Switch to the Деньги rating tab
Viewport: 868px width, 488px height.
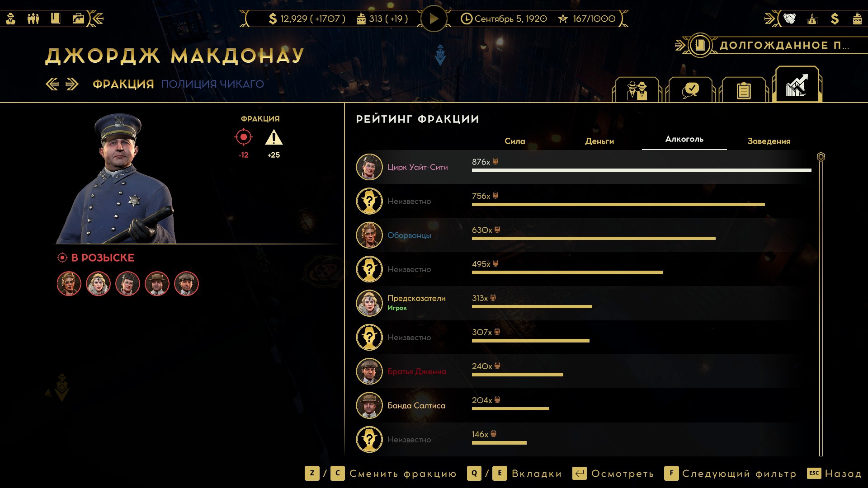click(x=599, y=141)
